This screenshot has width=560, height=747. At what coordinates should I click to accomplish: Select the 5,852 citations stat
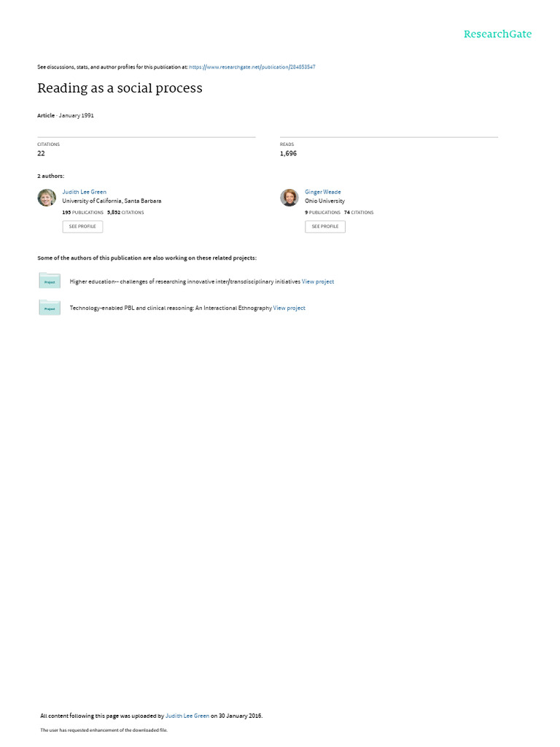(125, 212)
